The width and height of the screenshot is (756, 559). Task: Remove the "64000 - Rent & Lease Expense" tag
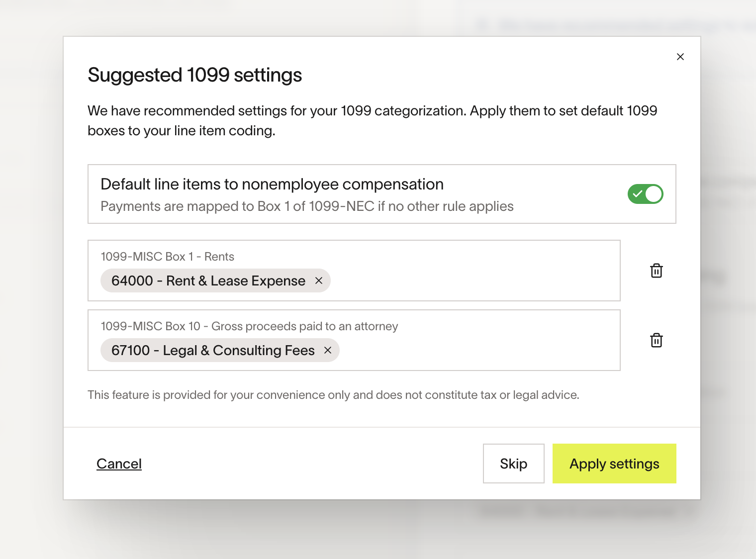319,280
